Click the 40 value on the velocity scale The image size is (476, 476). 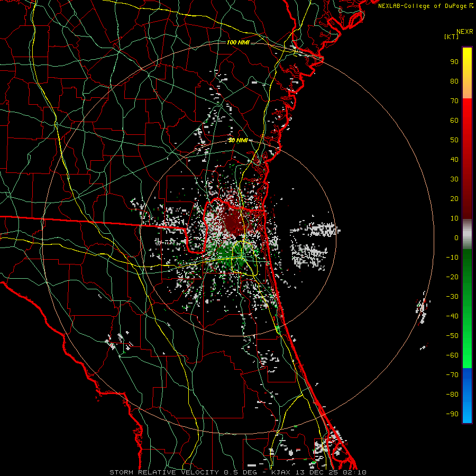point(454,160)
